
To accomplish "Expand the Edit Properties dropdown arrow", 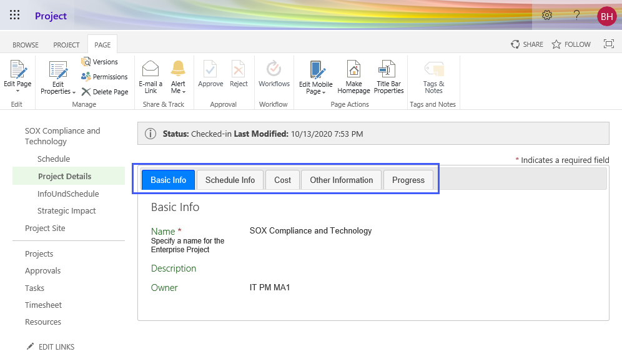I will coord(74,92).
